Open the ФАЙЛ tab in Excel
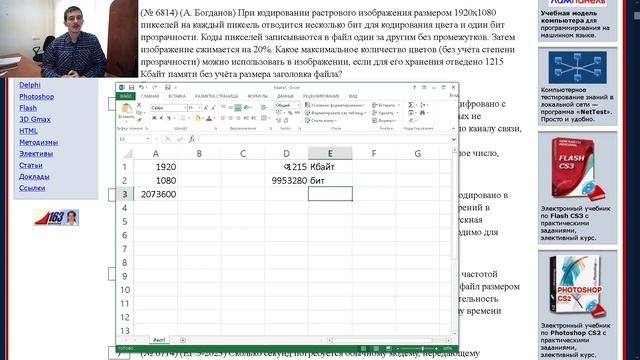The image size is (640, 360). click(126, 96)
